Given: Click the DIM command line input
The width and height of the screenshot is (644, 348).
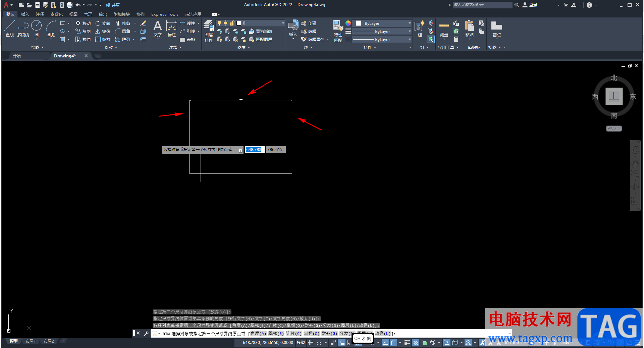Looking at the screenshot, I should (330, 334).
